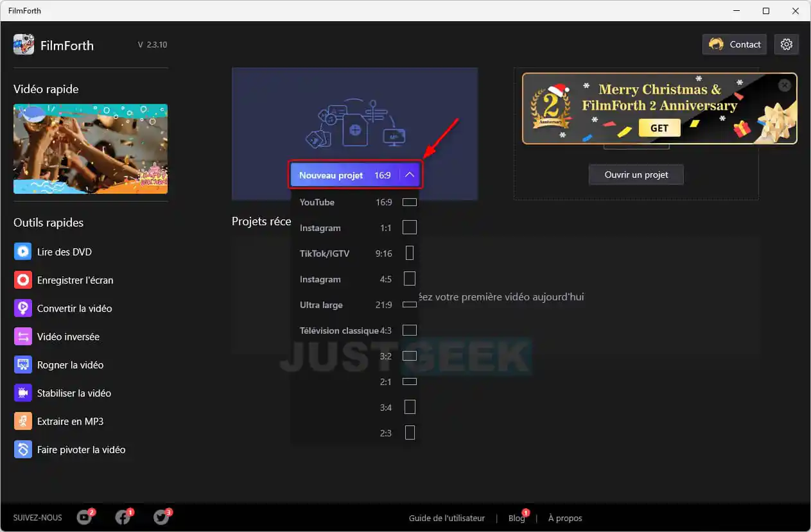Click the Outils rapides heading

(48, 223)
